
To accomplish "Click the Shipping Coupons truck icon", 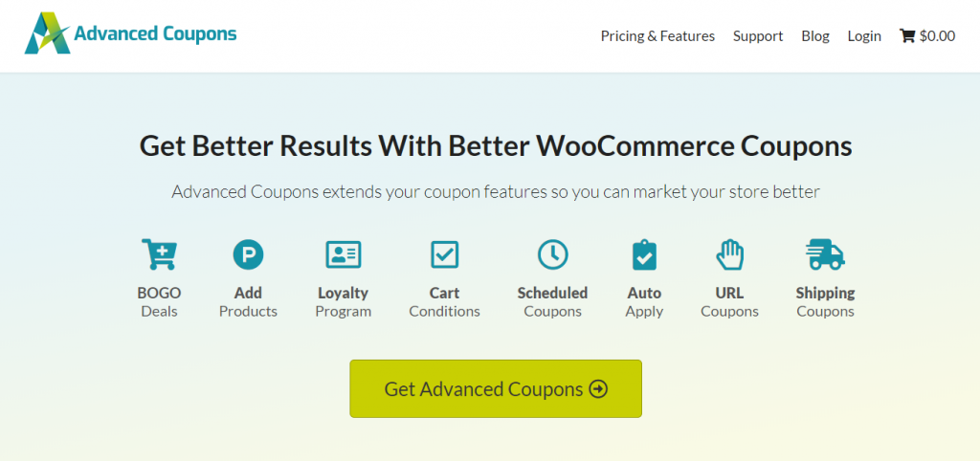I will pos(825,254).
